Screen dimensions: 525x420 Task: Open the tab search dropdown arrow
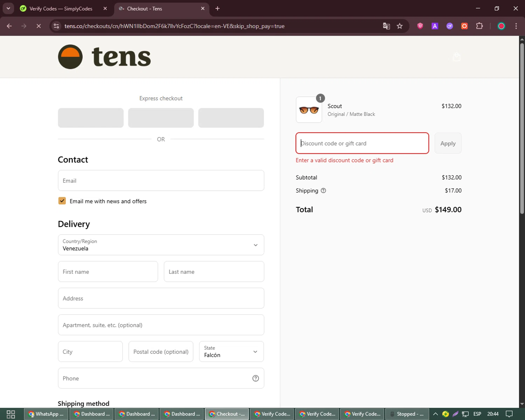[8, 8]
